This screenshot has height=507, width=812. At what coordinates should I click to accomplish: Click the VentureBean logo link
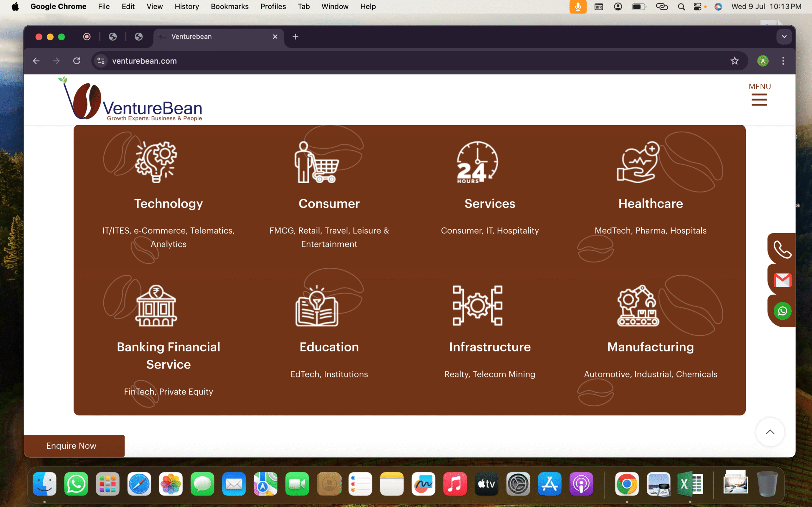(132, 99)
